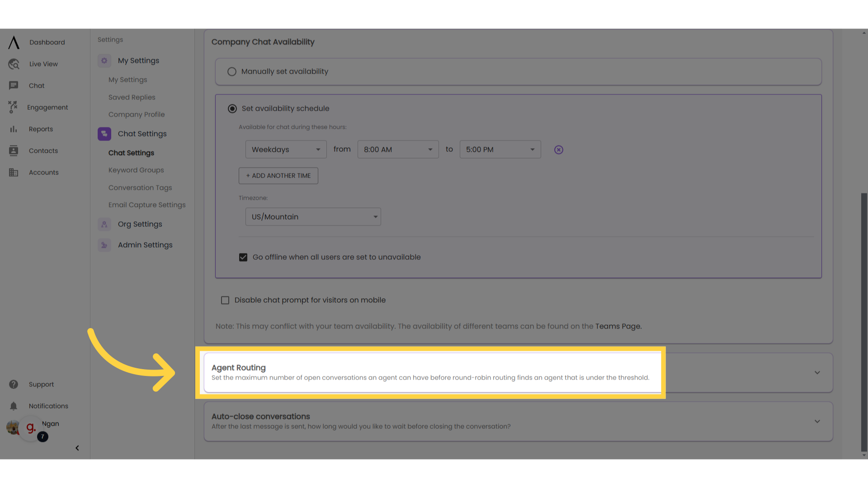Toggle Go offline when all users unavailable
Viewport: 868px width, 488px height.
(x=243, y=257)
